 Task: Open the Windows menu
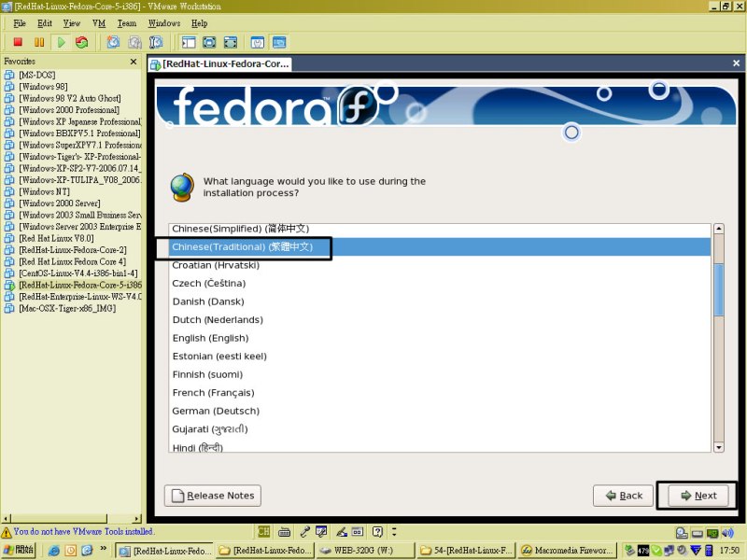tap(164, 23)
